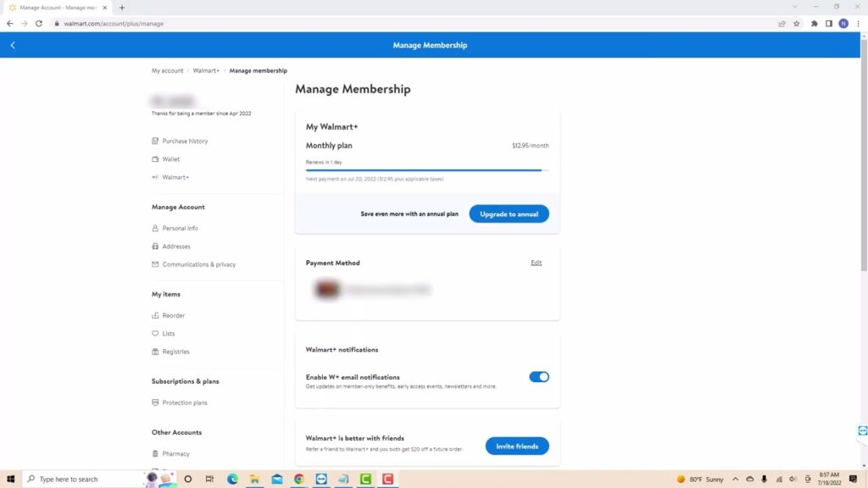Click My account breadcrumb link
Viewport: 868px width, 488px height.
click(x=167, y=71)
